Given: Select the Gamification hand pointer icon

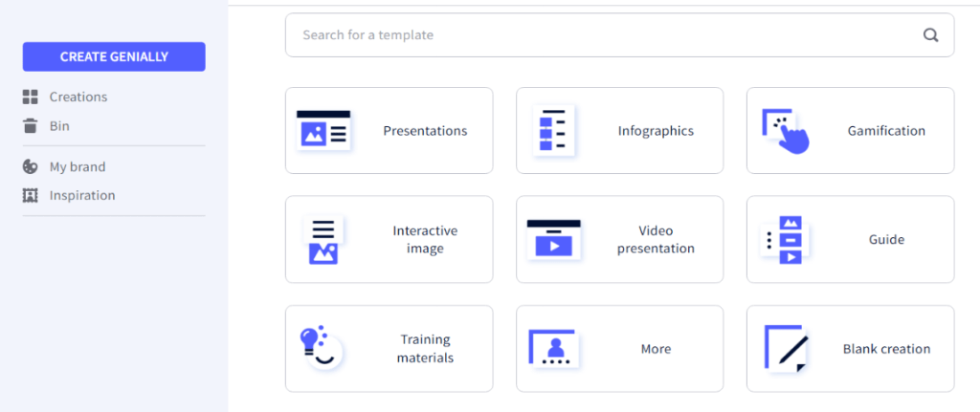Looking at the screenshot, I should click(786, 131).
